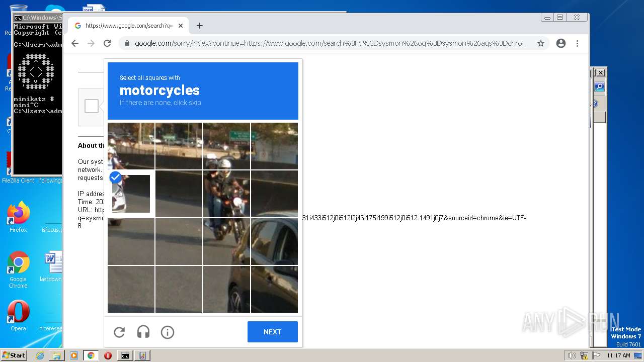Switch to Chrome taskbar button
Image resolution: width=644 pixels, height=362 pixels.
[x=91, y=355]
